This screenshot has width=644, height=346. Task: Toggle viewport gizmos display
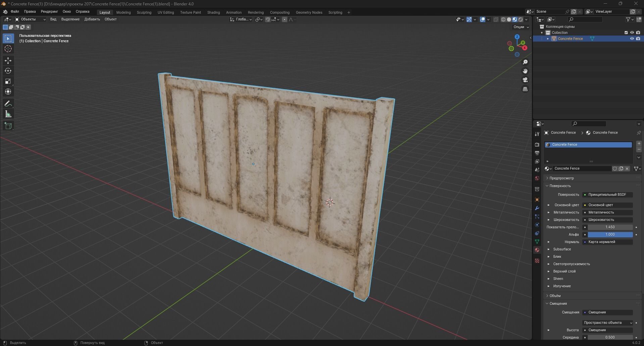(x=469, y=19)
